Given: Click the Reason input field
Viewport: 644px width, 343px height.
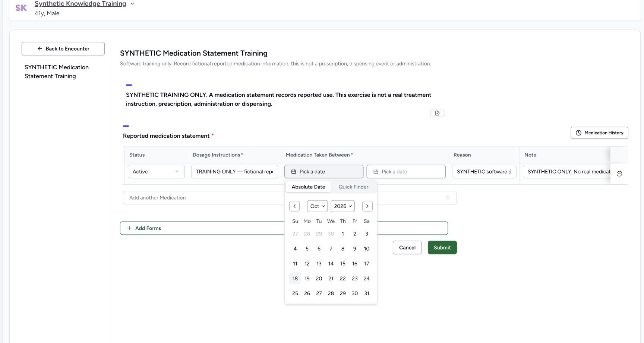Looking at the screenshot, I should click(x=484, y=172).
